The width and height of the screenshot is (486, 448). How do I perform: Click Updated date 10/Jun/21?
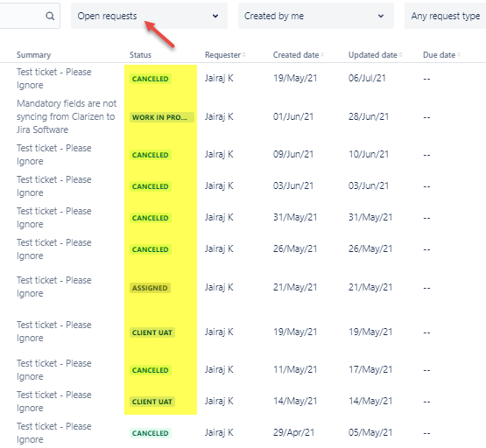tap(369, 154)
